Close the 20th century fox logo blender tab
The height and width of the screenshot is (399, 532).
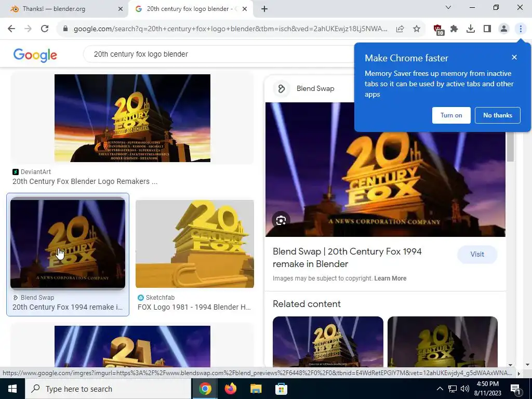tap(245, 9)
